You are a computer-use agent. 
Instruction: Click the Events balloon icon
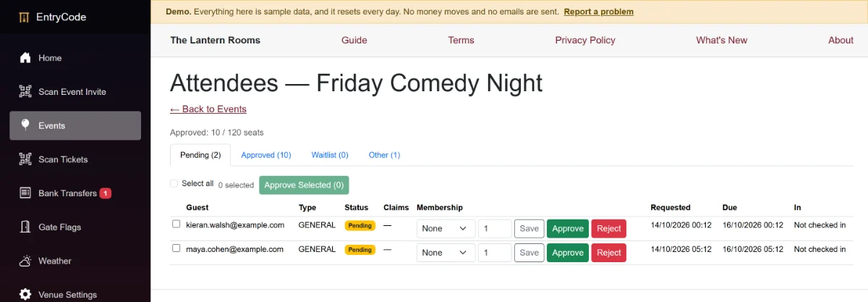25,125
